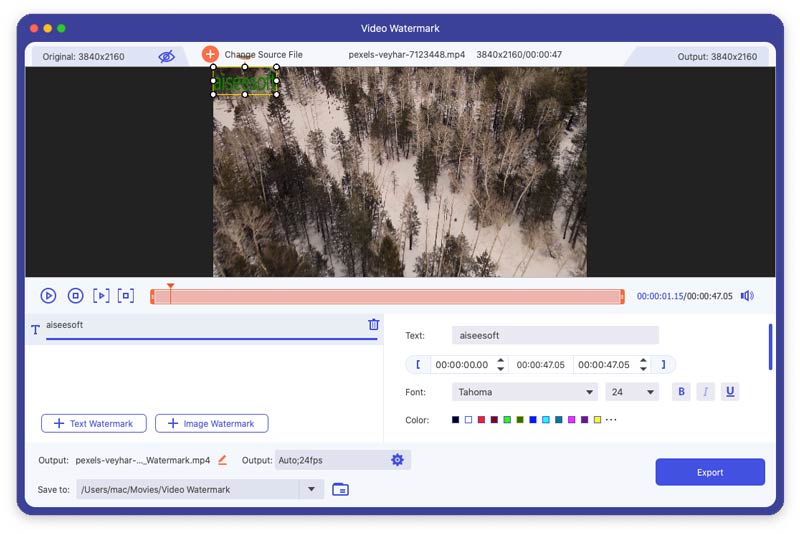Click the Change Source File plus icon
The image size is (800, 534).
tap(210, 54)
